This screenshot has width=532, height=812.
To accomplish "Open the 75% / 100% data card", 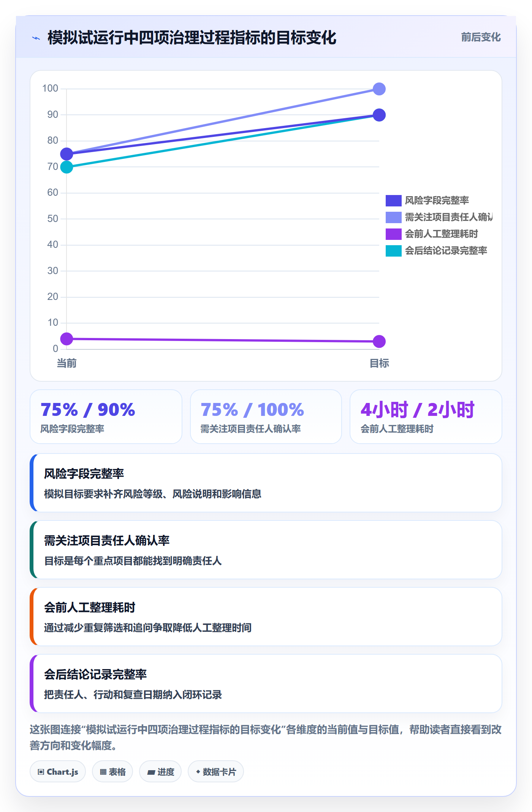I will click(x=266, y=417).
